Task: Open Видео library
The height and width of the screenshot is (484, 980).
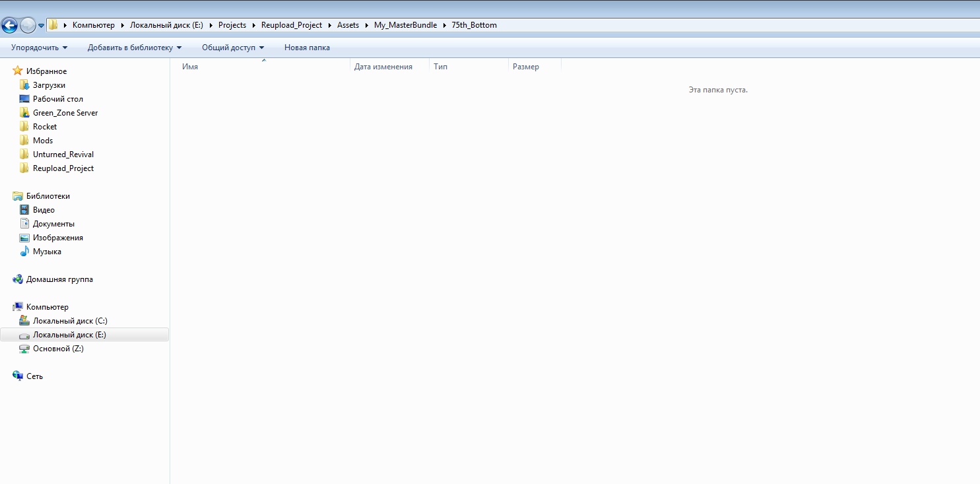Action: 44,210
